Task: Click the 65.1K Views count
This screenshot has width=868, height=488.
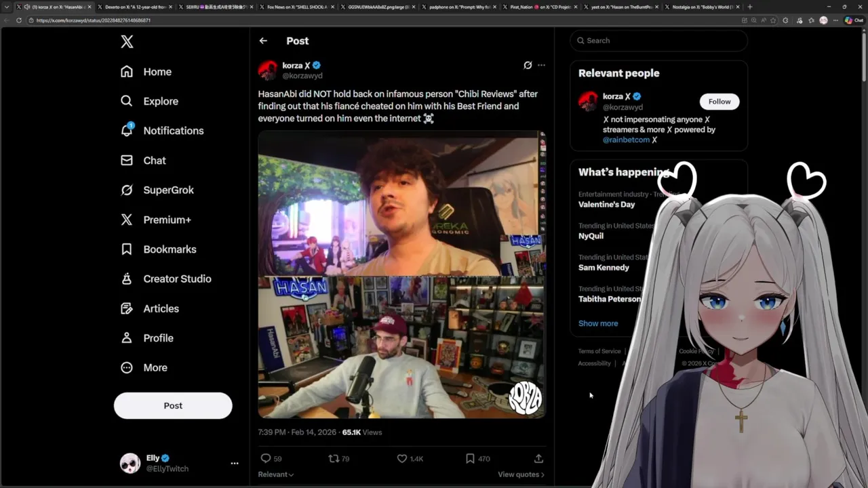Action: point(362,432)
